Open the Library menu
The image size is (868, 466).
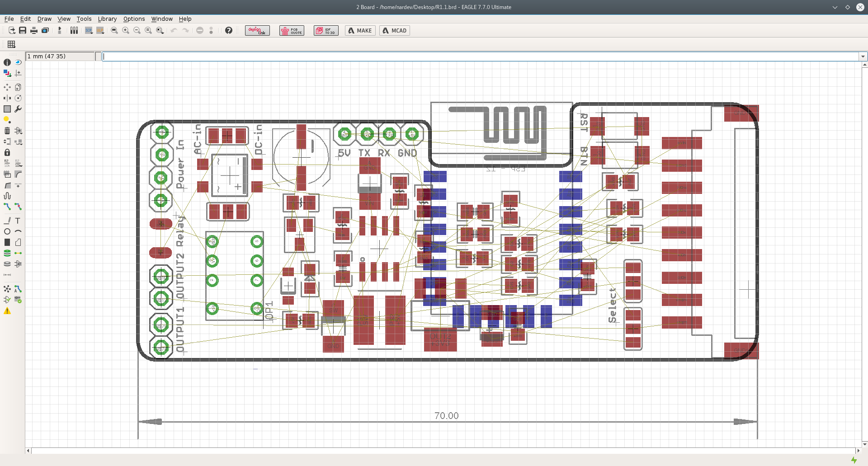click(107, 19)
